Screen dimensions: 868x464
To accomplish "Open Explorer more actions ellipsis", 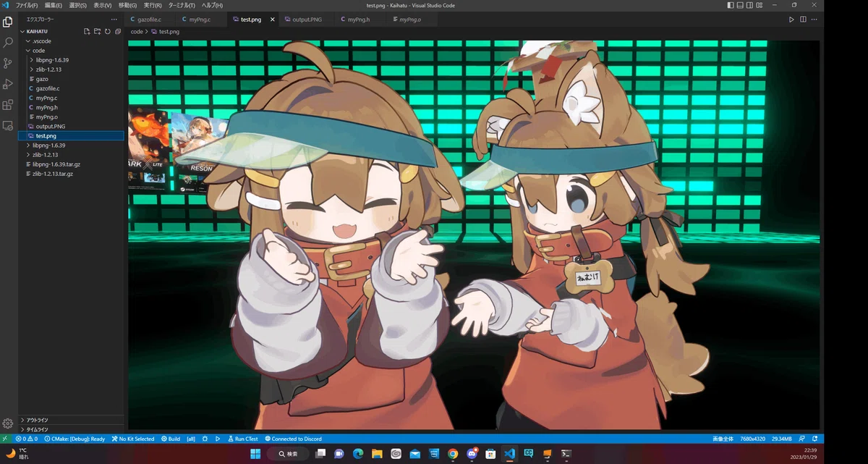I will [114, 20].
